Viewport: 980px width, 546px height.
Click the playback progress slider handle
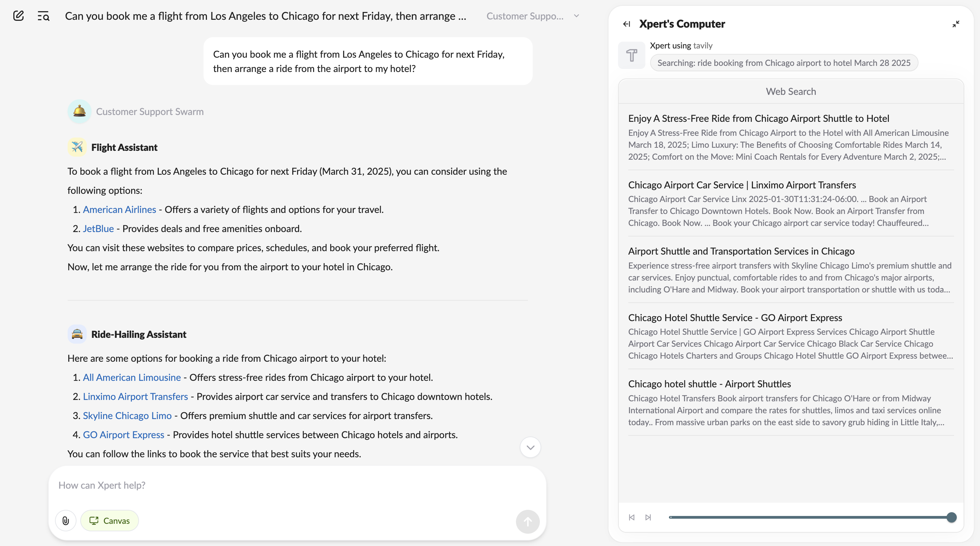point(951,517)
